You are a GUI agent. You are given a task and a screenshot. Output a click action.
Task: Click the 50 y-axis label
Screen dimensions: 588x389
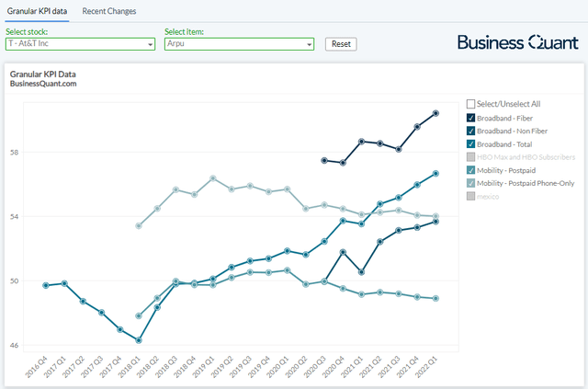[x=15, y=280]
